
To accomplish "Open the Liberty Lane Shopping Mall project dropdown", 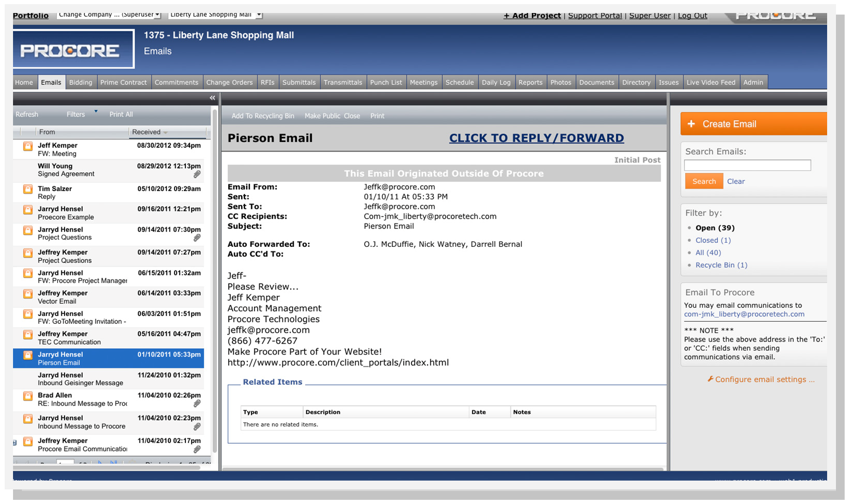I will click(215, 15).
